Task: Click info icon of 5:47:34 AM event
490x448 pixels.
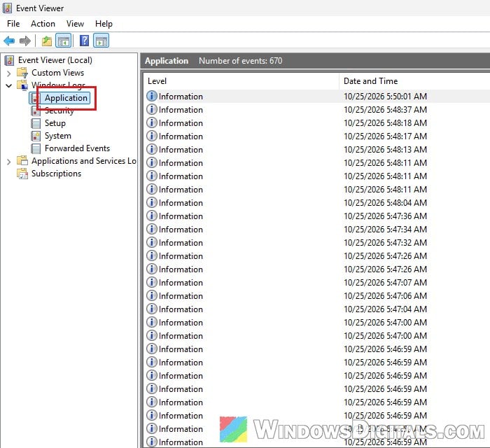Action: [x=152, y=229]
